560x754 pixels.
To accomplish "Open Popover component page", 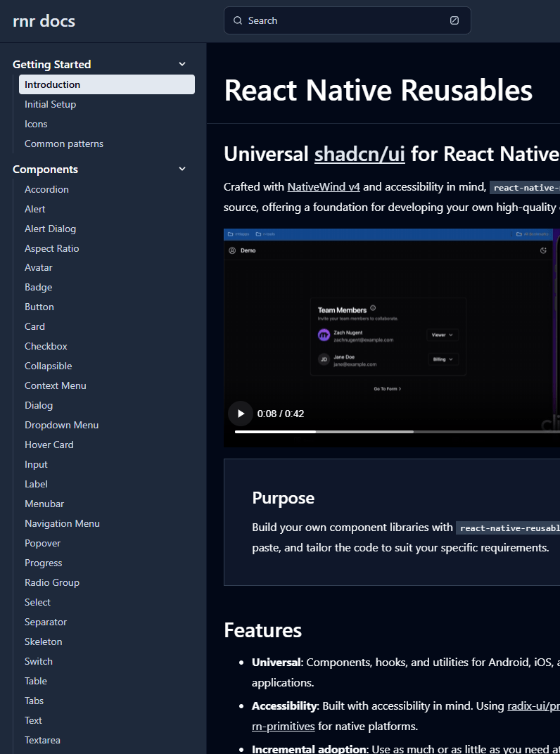I will [x=43, y=544].
